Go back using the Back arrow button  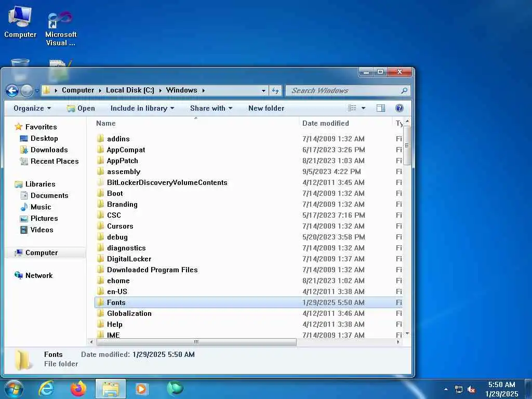[12, 90]
